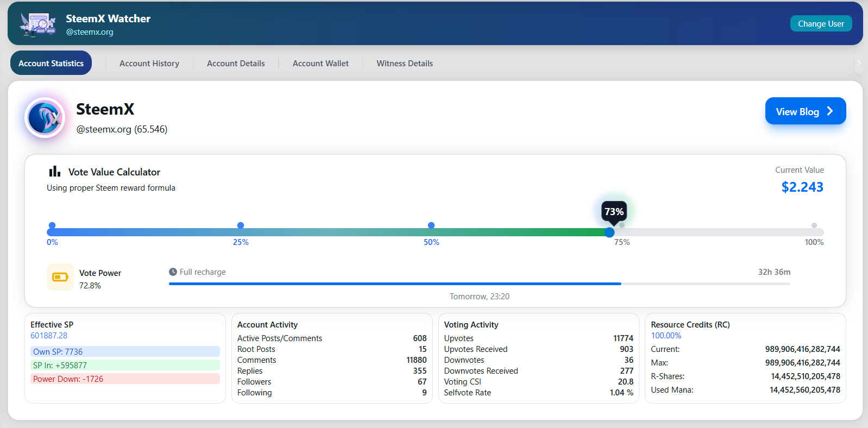Click the Active Posts/Comments row
Image resolution: width=868 pixels, height=428 pixels.
(x=332, y=338)
